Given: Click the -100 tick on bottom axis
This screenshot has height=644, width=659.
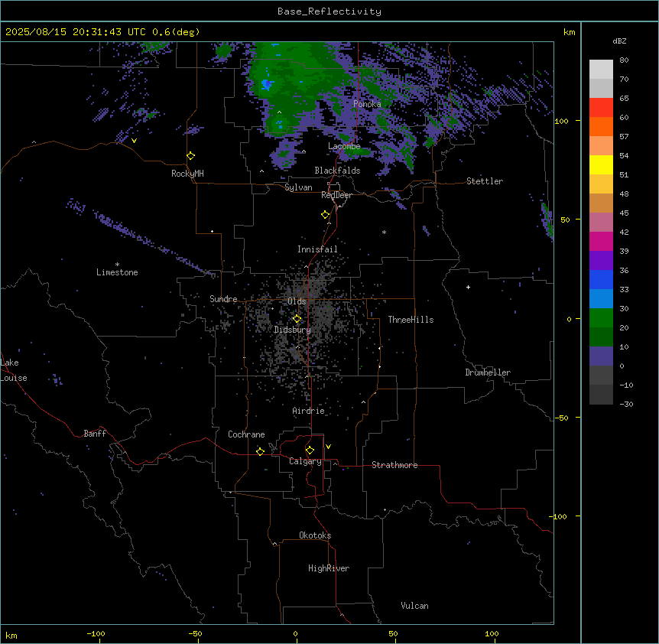Looking at the screenshot, I should tap(96, 633).
